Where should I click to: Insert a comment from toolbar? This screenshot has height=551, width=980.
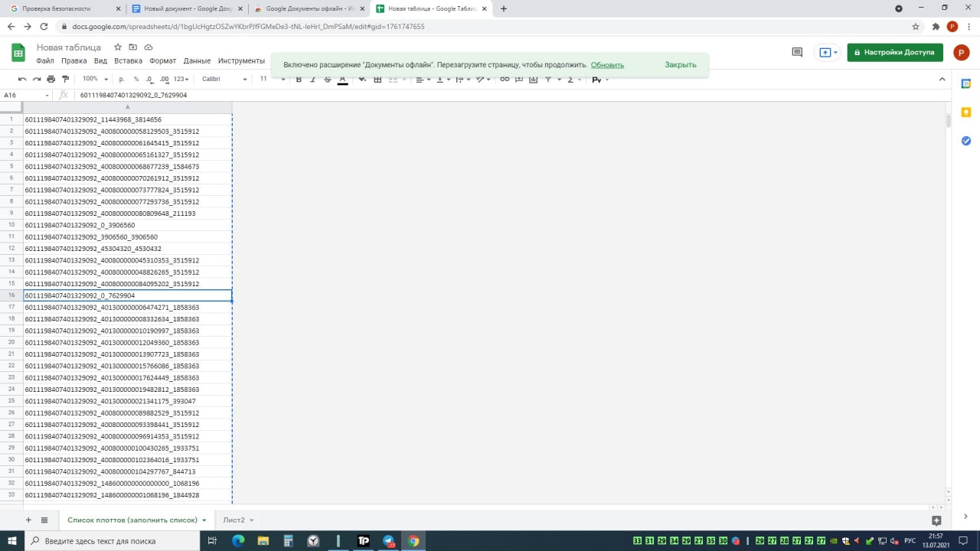pyautogui.click(x=519, y=79)
